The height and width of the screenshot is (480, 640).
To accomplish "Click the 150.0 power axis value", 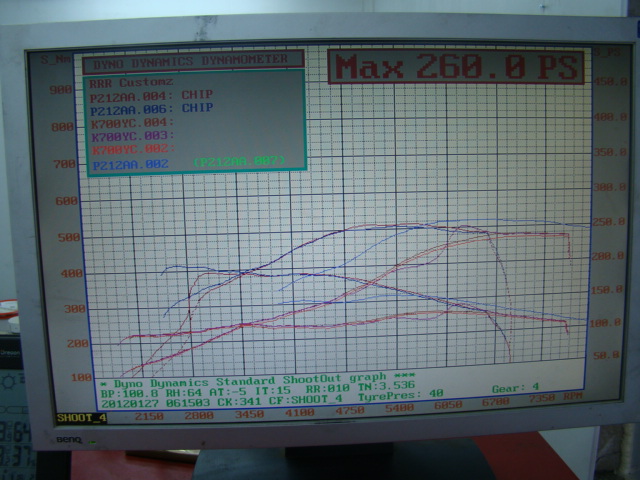I will (x=607, y=290).
